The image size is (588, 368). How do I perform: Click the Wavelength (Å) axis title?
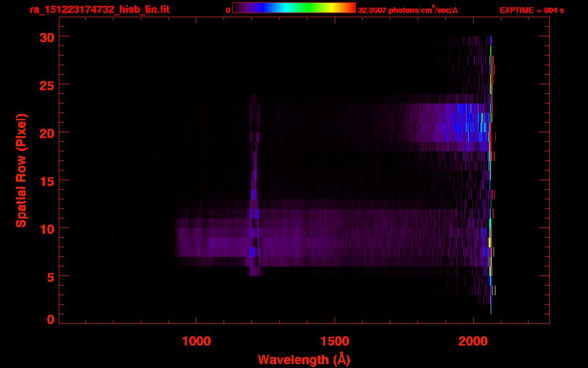click(304, 359)
